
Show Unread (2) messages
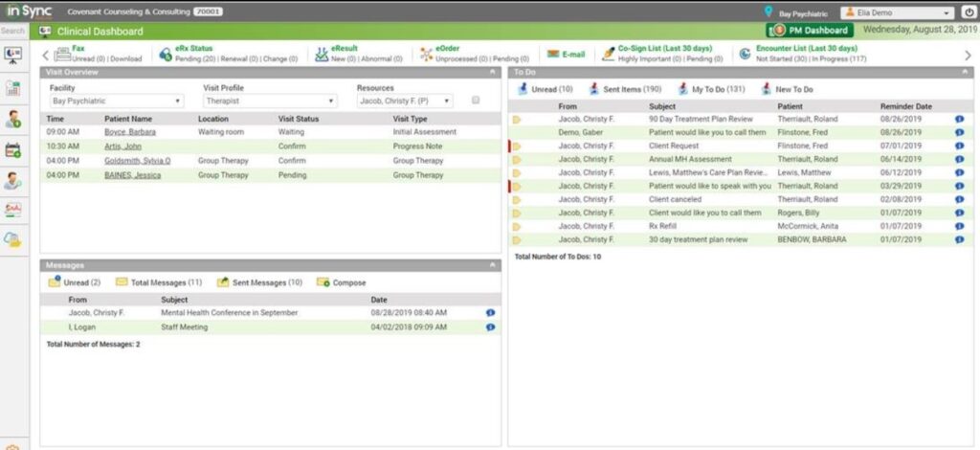point(75,282)
